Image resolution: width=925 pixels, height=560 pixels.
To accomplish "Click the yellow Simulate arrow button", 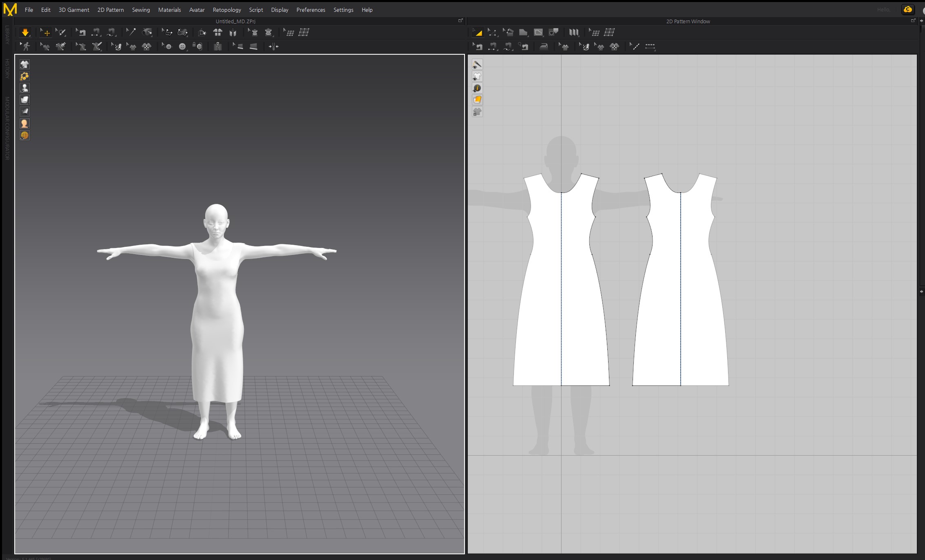I will point(25,32).
